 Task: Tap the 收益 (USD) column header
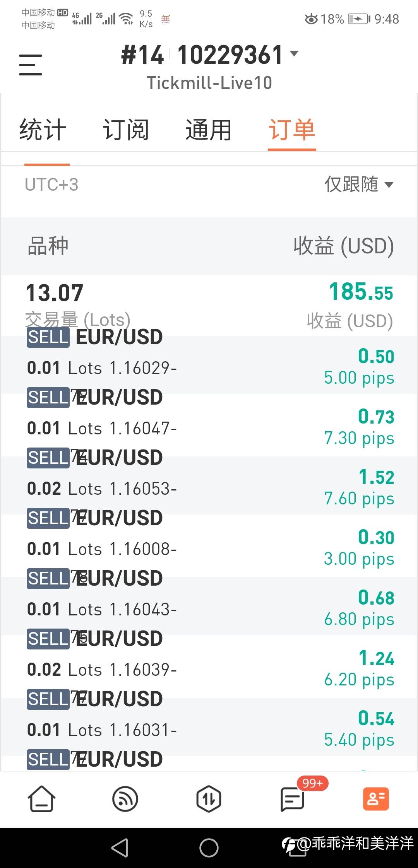point(343,246)
